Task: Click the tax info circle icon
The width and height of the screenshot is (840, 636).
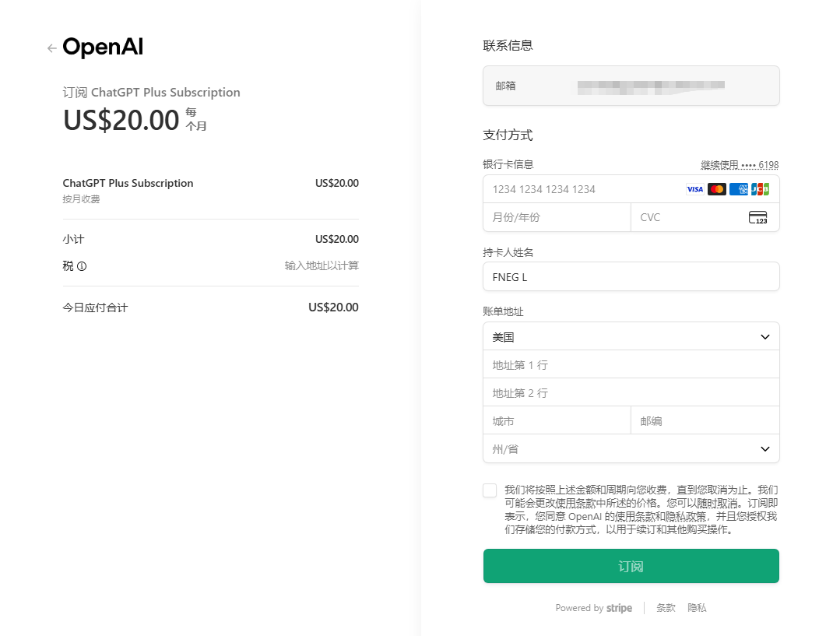Action: 82,266
